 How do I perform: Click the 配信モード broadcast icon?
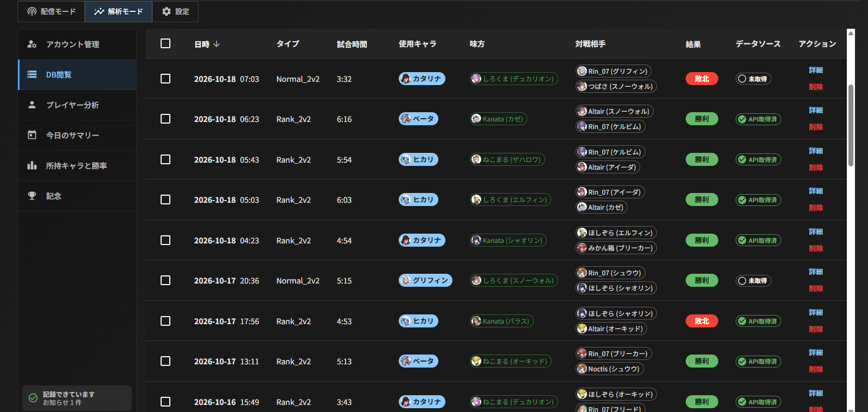click(x=32, y=11)
